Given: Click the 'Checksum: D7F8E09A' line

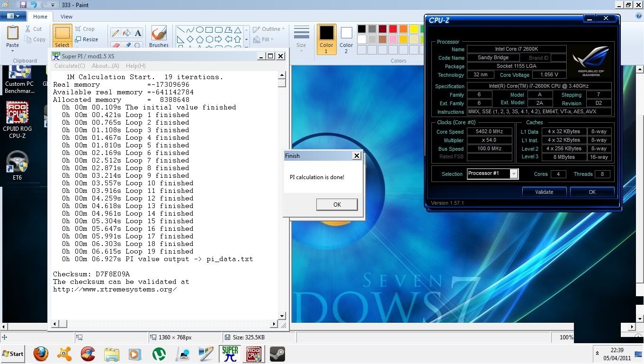Looking at the screenshot, I should point(91,274).
